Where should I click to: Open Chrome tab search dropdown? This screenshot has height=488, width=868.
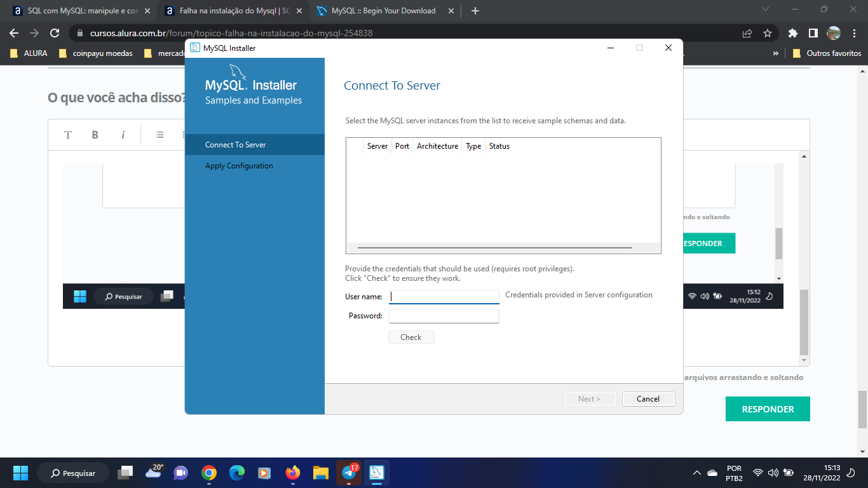pos(765,10)
